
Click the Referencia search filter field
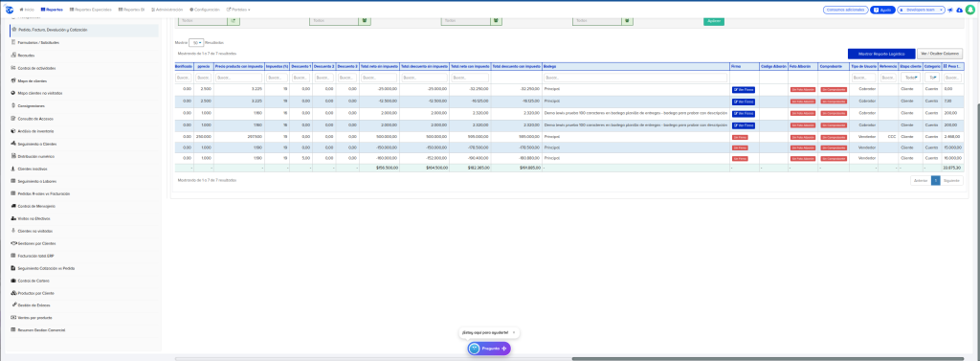click(x=887, y=79)
